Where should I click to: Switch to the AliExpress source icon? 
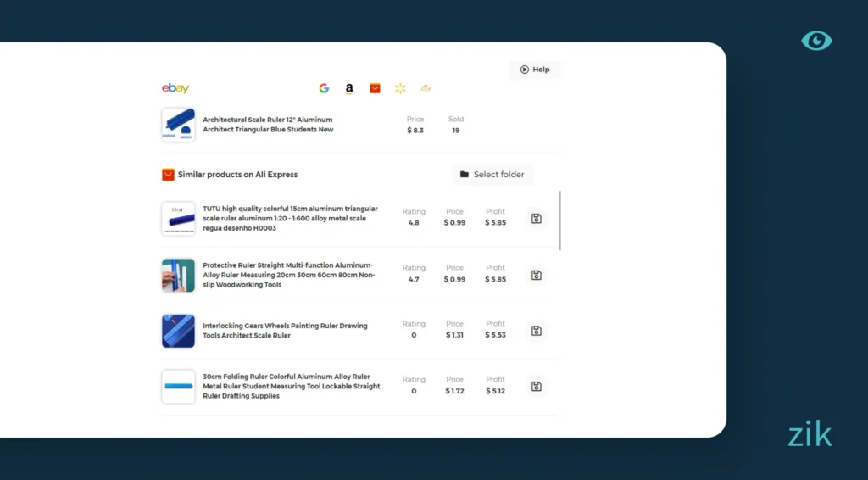375,88
